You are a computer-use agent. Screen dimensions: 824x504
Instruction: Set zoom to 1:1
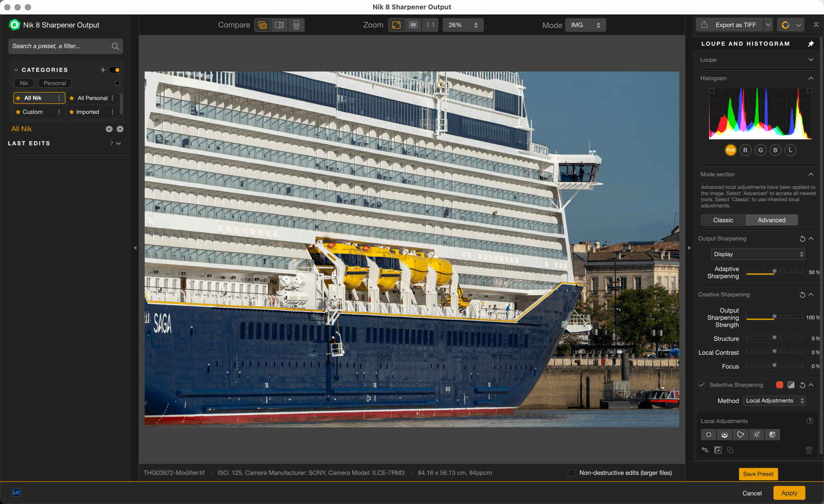click(x=430, y=25)
